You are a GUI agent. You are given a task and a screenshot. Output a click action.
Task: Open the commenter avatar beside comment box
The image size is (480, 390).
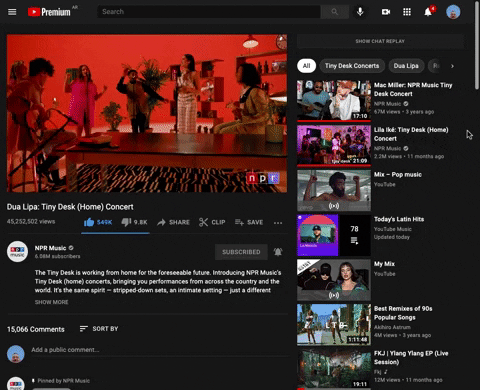(16, 354)
